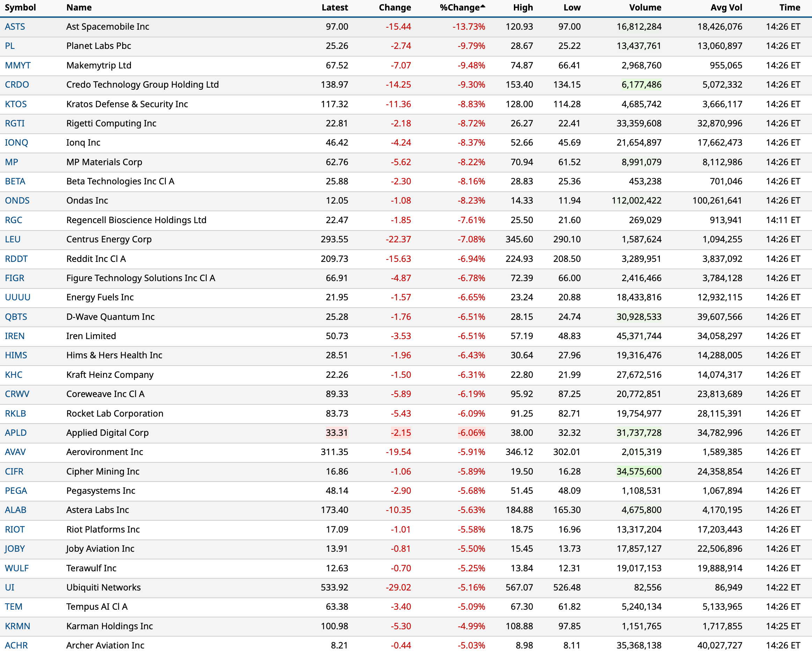This screenshot has width=812, height=653.
Task: Click the JOBY ticker link
Action: click(x=15, y=549)
